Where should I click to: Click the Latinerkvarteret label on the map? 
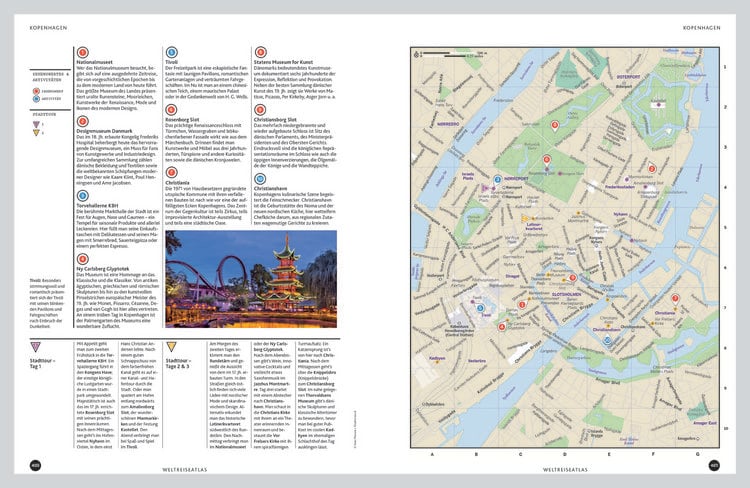click(534, 226)
